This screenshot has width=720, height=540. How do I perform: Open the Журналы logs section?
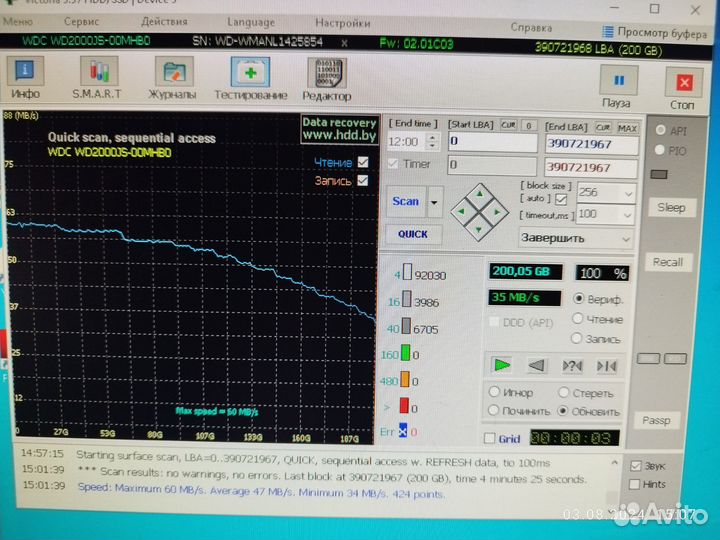[173, 79]
